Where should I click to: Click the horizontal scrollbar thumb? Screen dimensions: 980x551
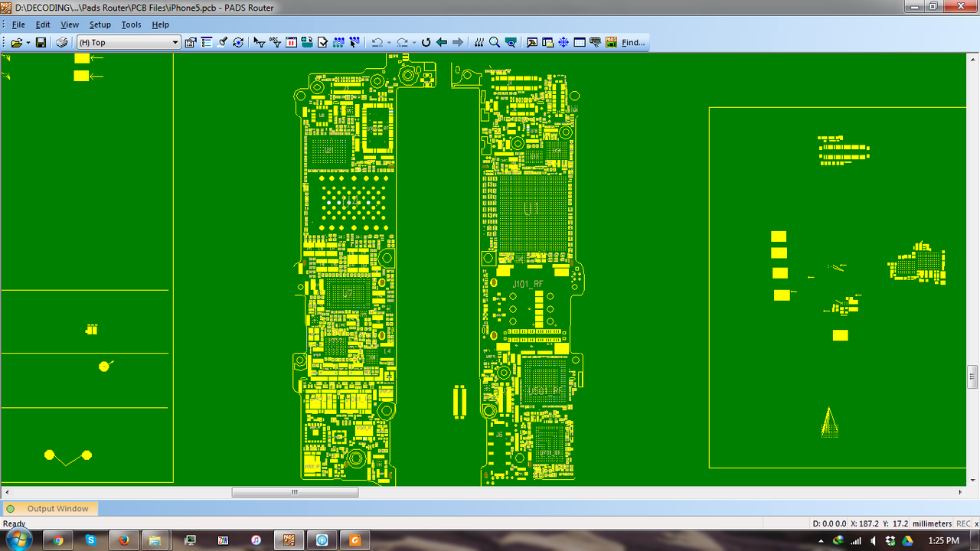click(x=295, y=493)
